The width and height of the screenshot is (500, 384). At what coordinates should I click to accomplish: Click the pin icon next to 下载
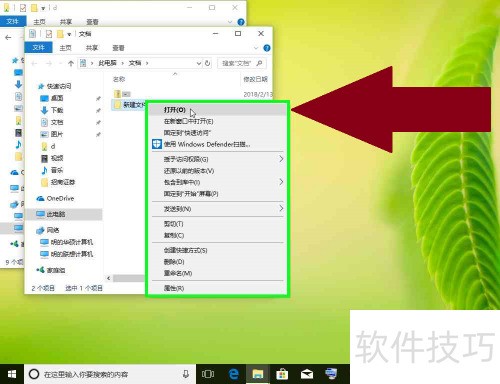pyautogui.click(x=98, y=110)
